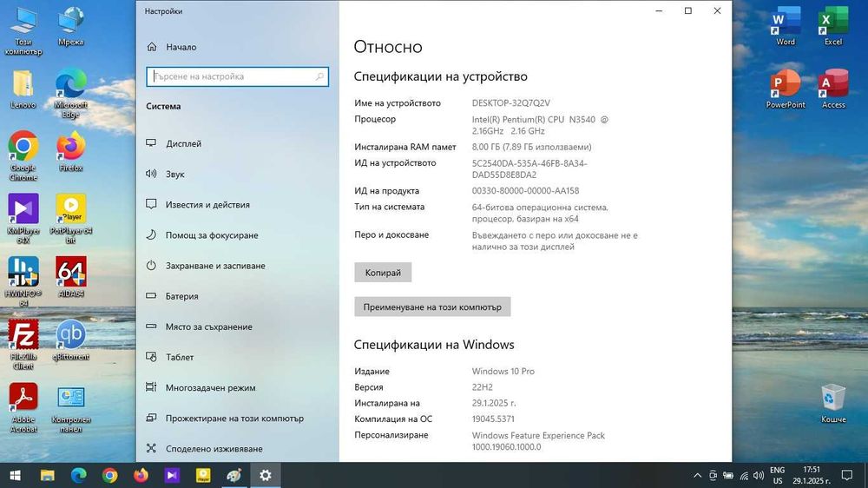Launch Word from desktop shortcut
This screenshot has width=868, height=488.
click(786, 27)
